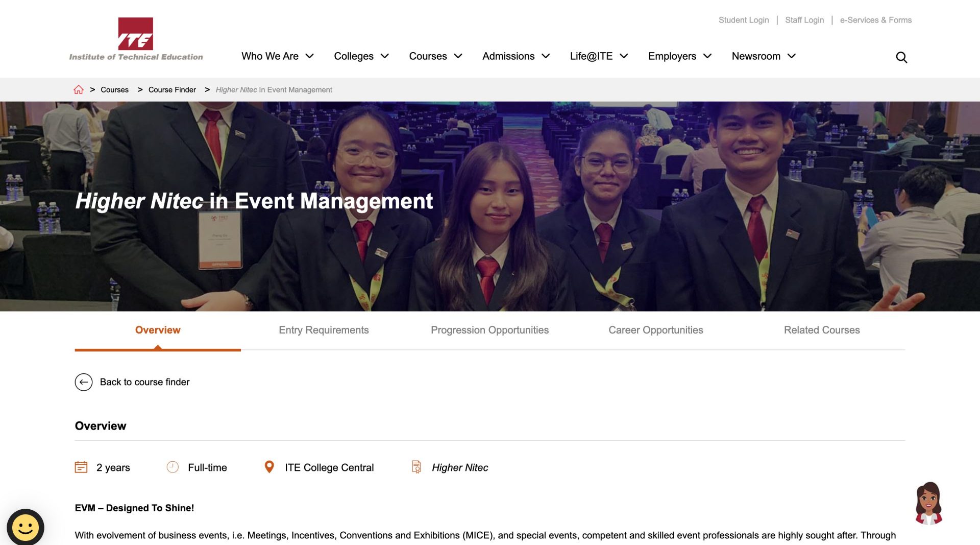Viewport: 980px width, 545px height.
Task: Expand the Admissions navigation dropdown
Action: click(x=516, y=56)
